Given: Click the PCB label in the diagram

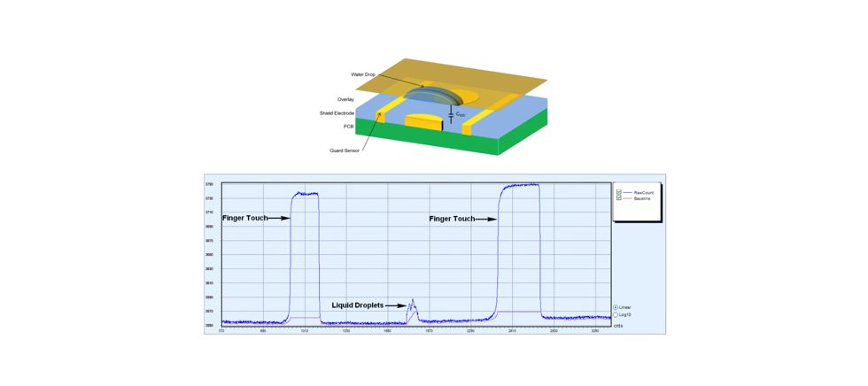Looking at the screenshot, I should 349,127.
